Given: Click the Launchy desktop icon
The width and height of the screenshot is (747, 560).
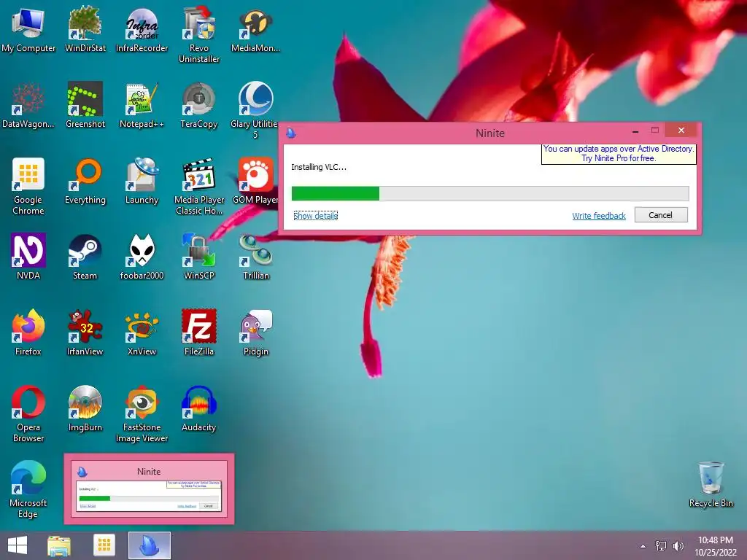Looking at the screenshot, I should point(142,182).
